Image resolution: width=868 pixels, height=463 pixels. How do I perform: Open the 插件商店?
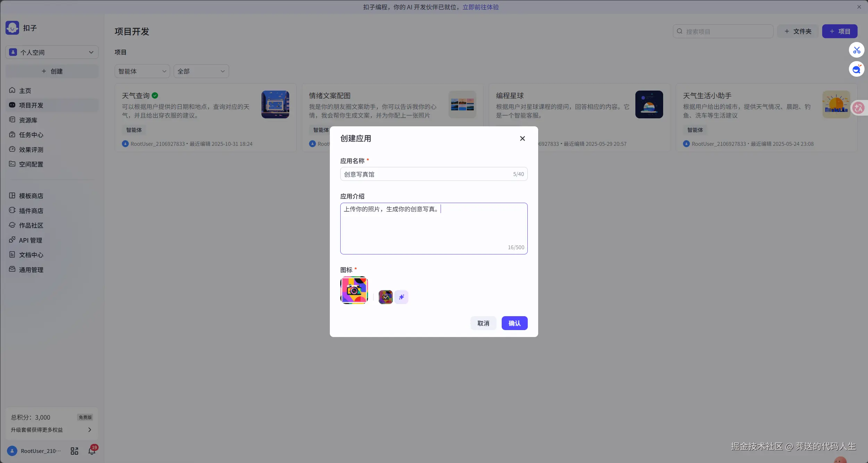52,211
